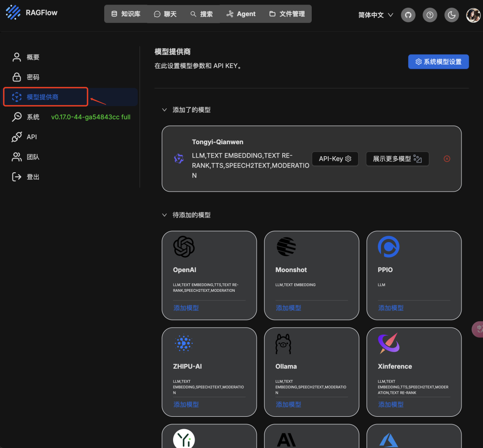
Task: Click the ZHIPU-AI card title
Action: pos(187,366)
